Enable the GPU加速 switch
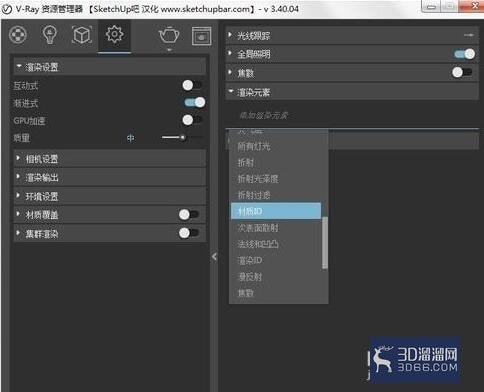 click(x=192, y=120)
